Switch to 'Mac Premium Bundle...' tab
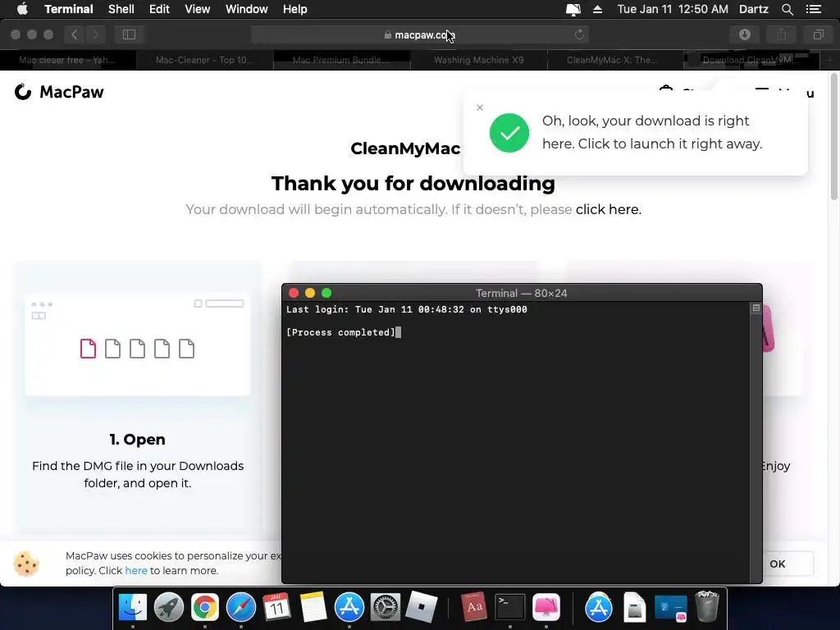Image resolution: width=840 pixels, height=630 pixels. [342, 60]
